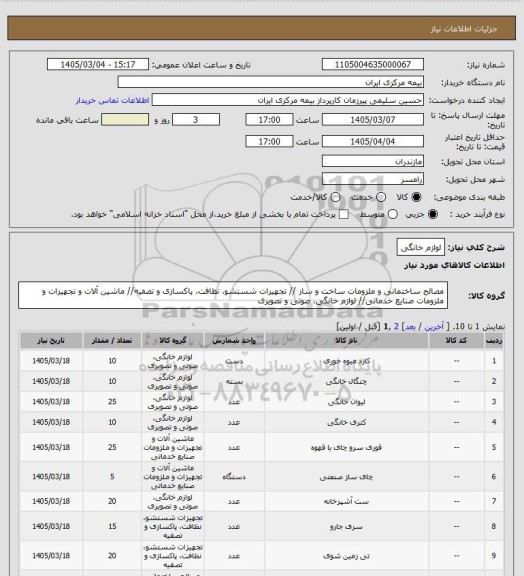
Task: Click the جزئیات اطلاعات نیاز header bar
Action: pos(262,28)
